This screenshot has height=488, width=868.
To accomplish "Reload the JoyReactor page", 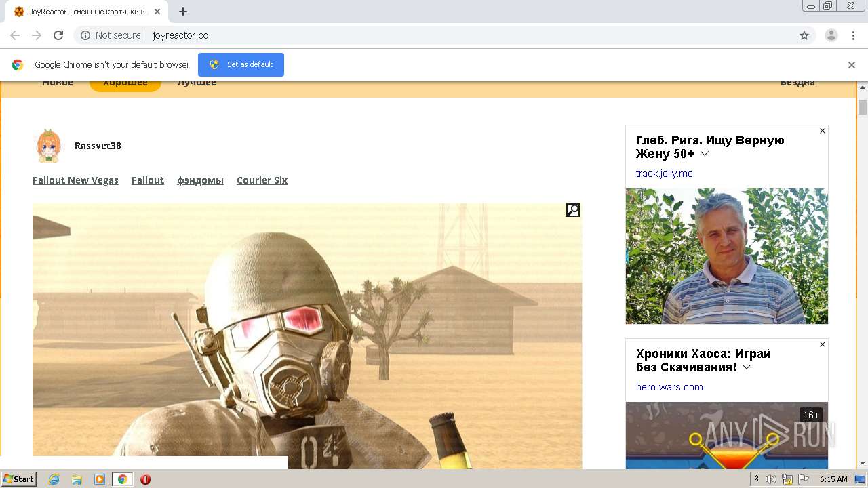I will tap(58, 35).
